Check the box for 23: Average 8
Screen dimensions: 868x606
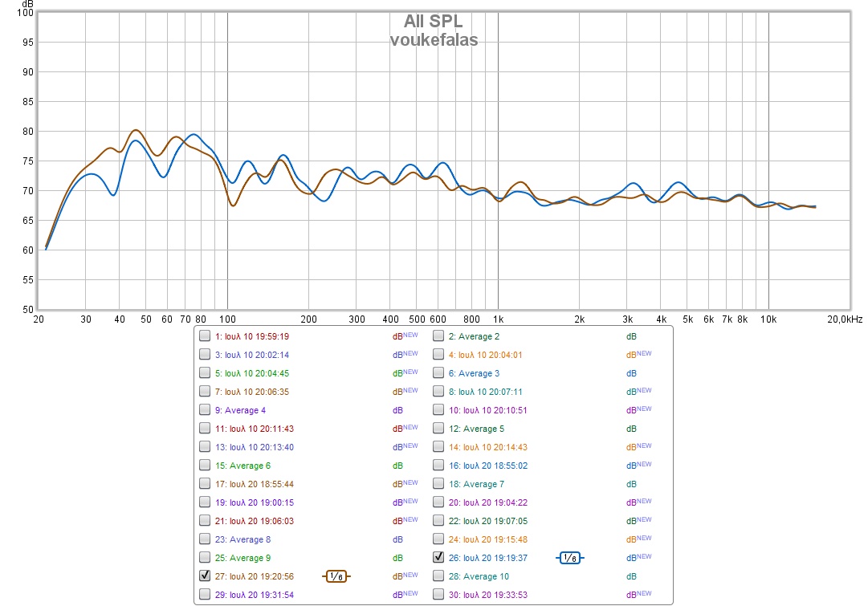(205, 539)
